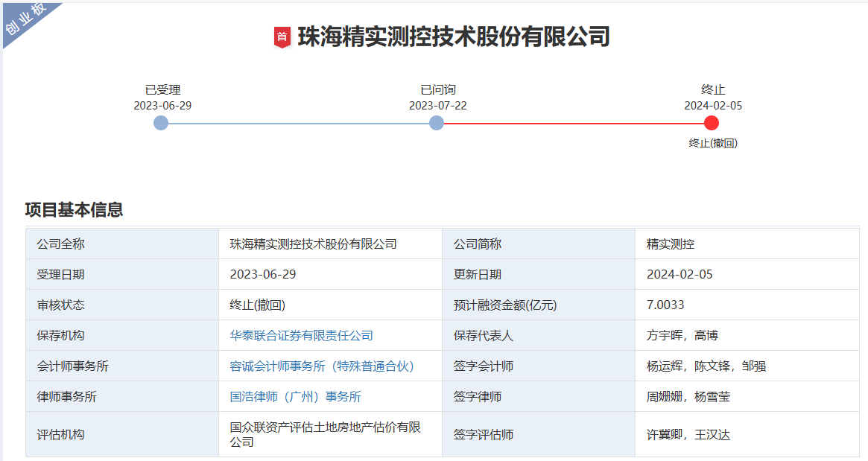This screenshot has height=461, width=868.
Task: Click the 2023-07-22 date above the timeline
Action: (437, 106)
